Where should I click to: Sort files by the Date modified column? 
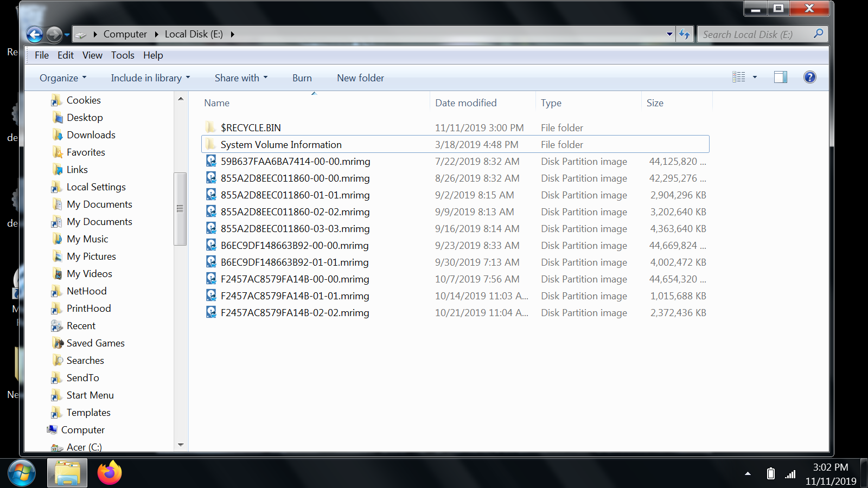(465, 103)
